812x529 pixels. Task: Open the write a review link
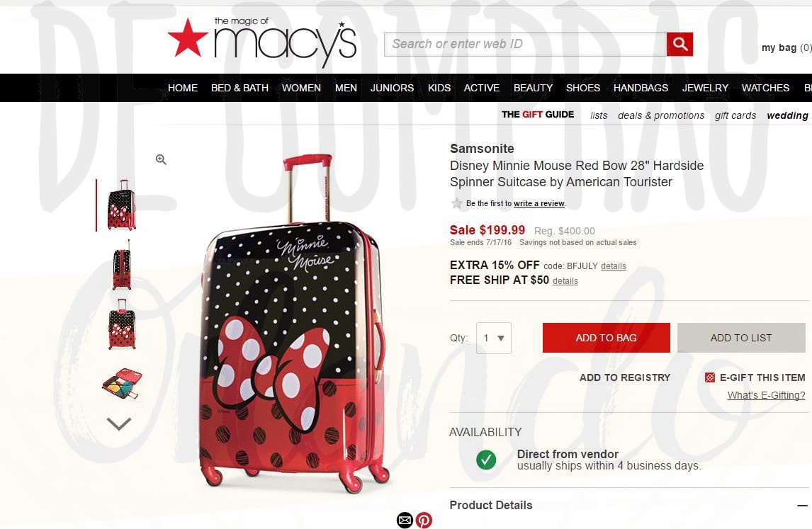point(538,203)
